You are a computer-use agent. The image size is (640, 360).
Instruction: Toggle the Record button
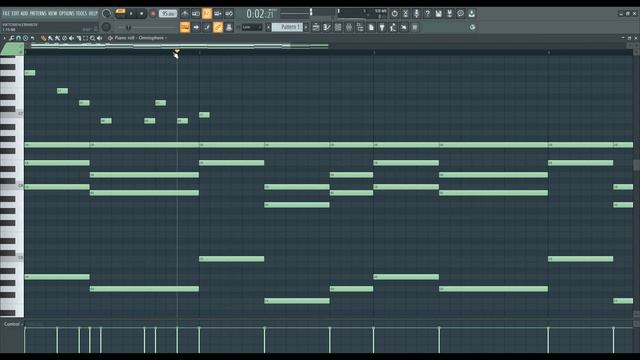coord(153,13)
